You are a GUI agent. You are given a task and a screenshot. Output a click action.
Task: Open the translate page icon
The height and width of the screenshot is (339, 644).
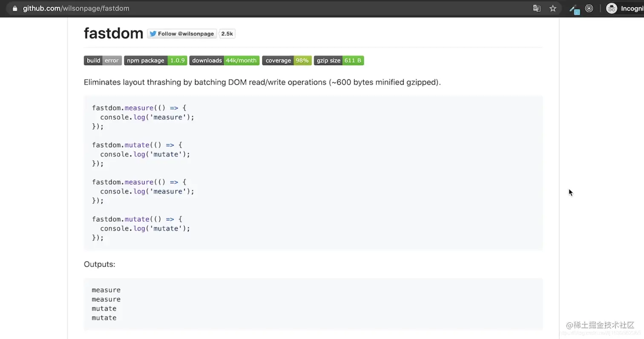pos(537,9)
